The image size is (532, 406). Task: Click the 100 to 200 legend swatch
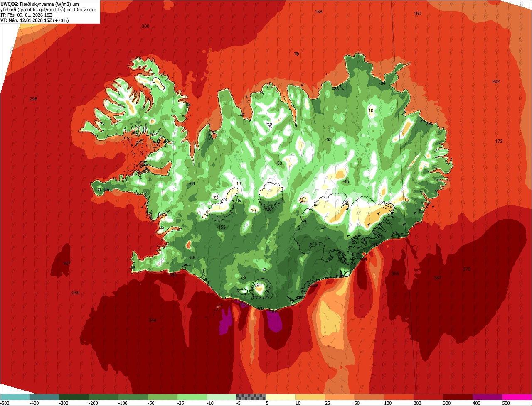pos(398,397)
